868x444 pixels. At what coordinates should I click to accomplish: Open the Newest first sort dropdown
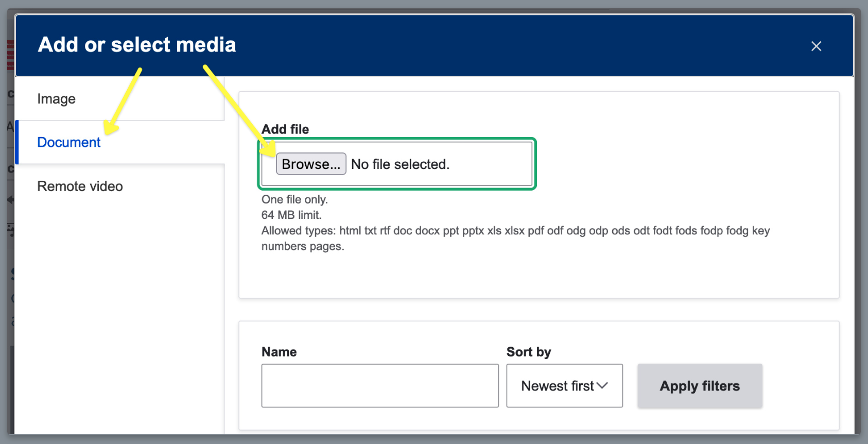point(564,386)
